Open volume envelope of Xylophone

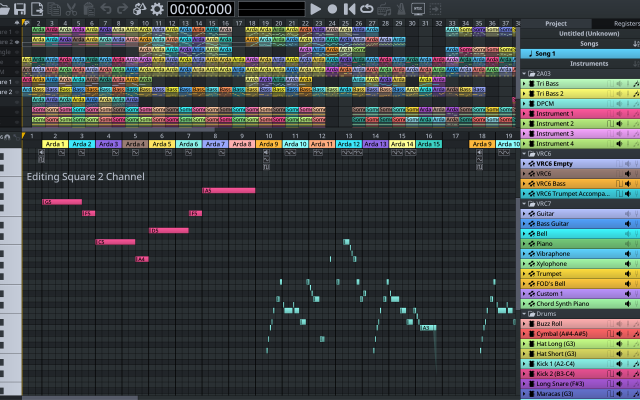pos(627,264)
